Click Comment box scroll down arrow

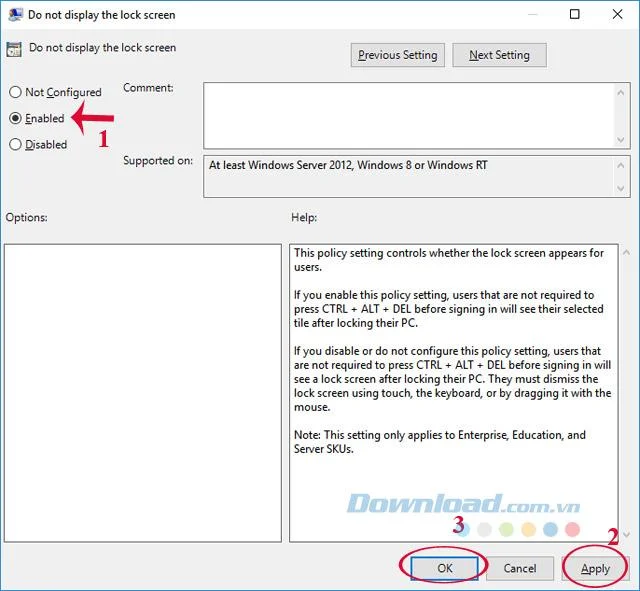[x=621, y=140]
